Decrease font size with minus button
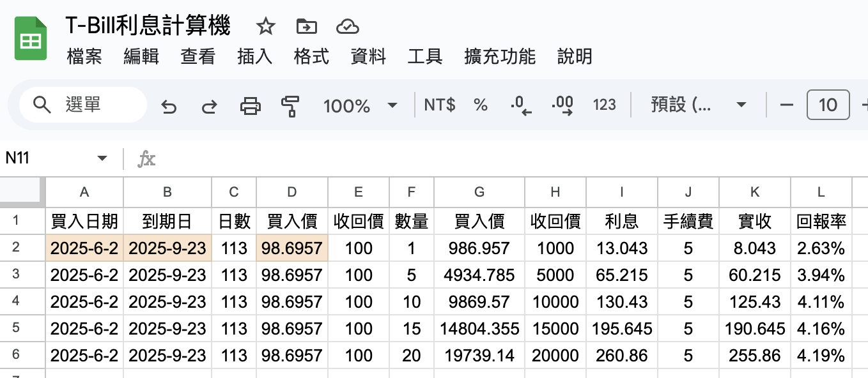 coord(787,105)
